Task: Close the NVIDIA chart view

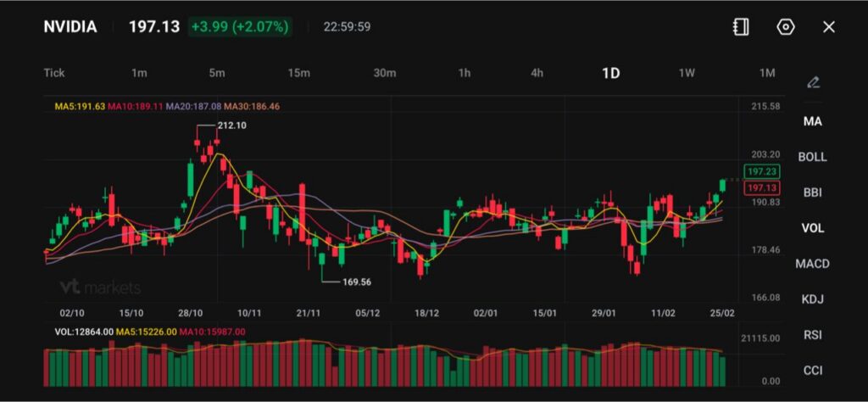Action: 829,27
